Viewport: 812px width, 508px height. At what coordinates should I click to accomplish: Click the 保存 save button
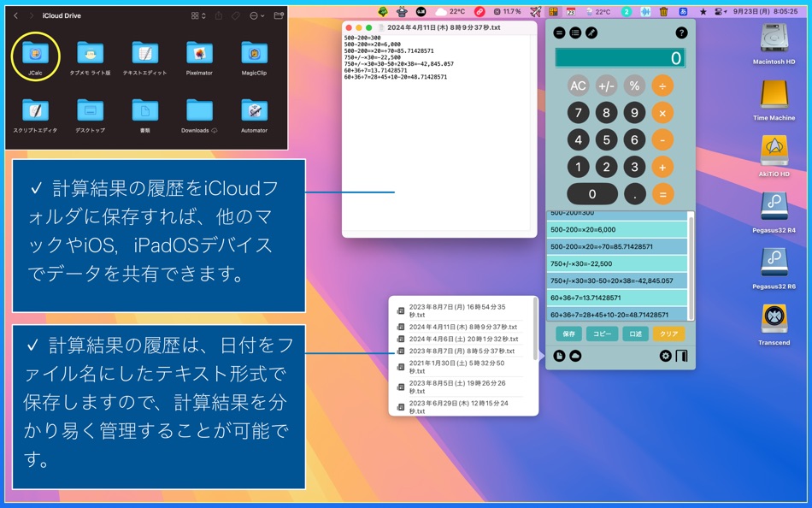click(569, 334)
